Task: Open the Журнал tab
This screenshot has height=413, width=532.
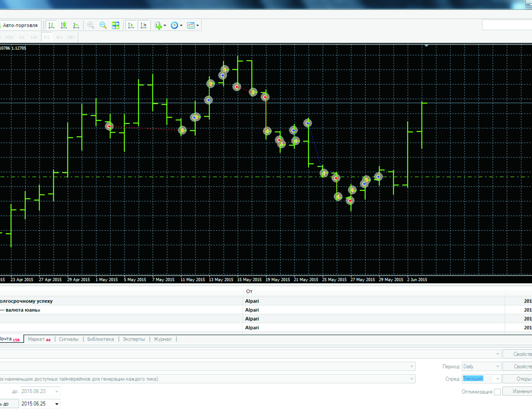Action: click(162, 339)
